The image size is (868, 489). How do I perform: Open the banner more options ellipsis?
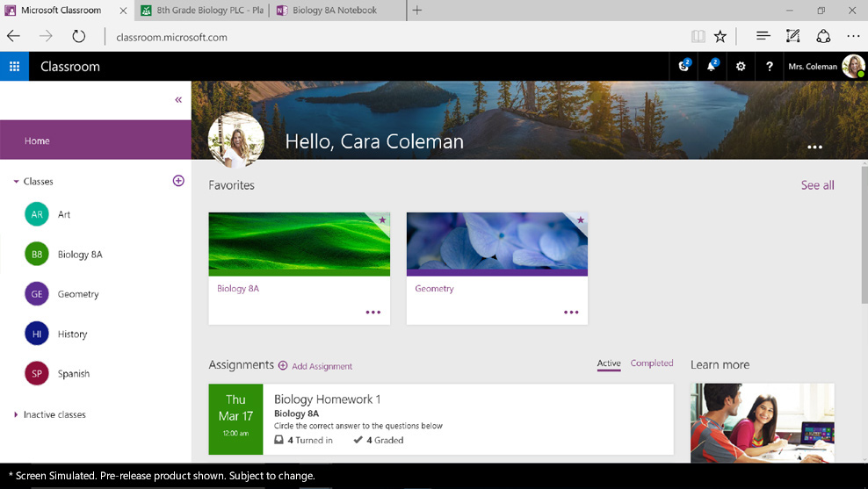click(815, 147)
